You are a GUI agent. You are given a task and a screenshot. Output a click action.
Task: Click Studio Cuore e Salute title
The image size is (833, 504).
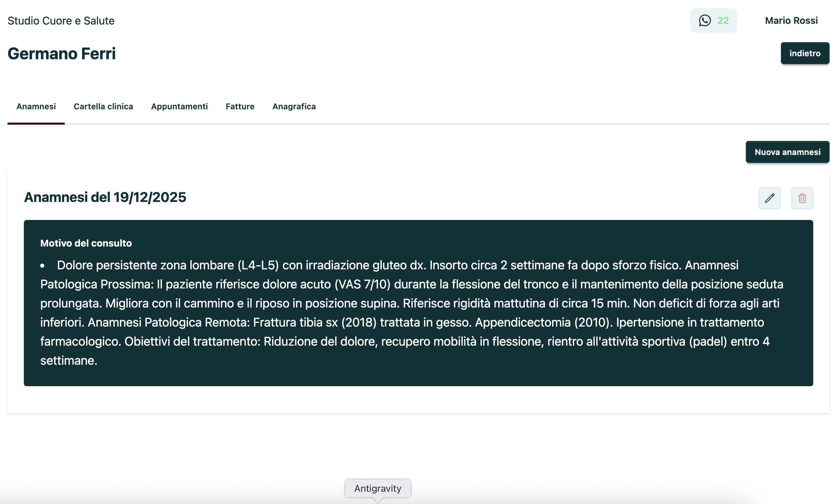(x=61, y=21)
